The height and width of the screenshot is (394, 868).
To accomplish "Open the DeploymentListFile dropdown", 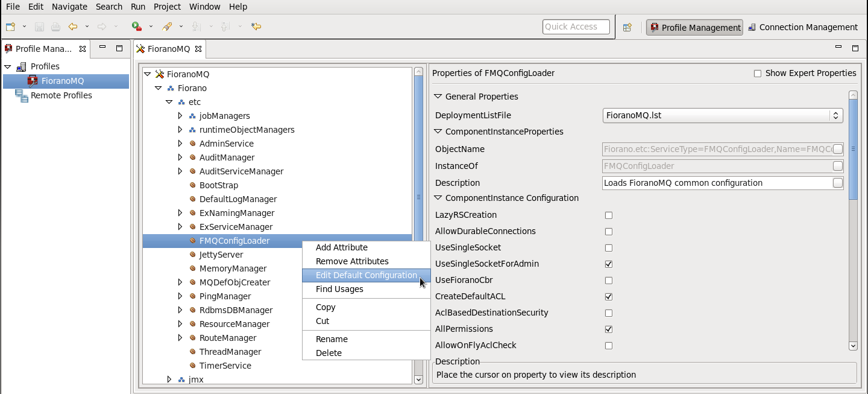I will (x=723, y=115).
